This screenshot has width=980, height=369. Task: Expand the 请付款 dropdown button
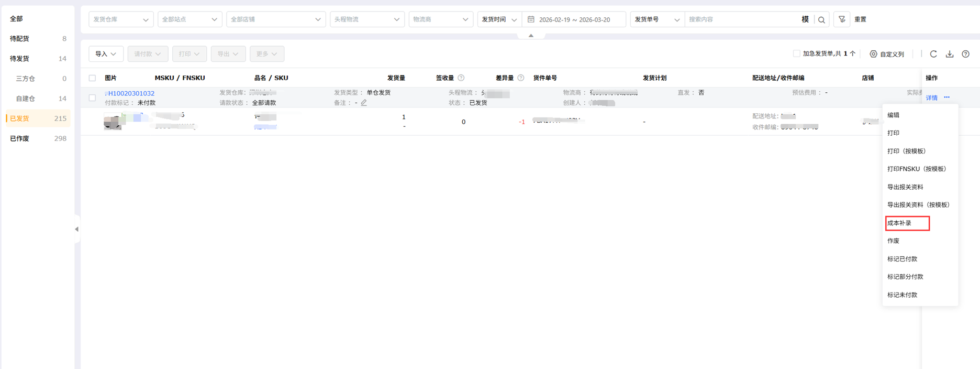148,54
